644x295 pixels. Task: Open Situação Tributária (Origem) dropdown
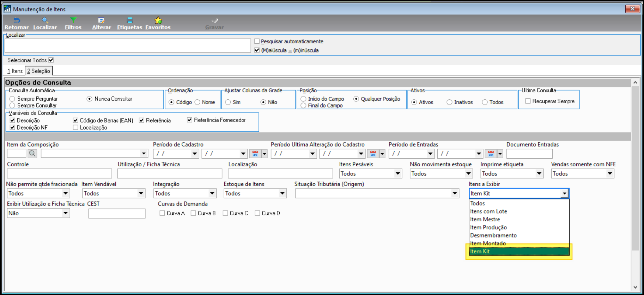point(455,193)
